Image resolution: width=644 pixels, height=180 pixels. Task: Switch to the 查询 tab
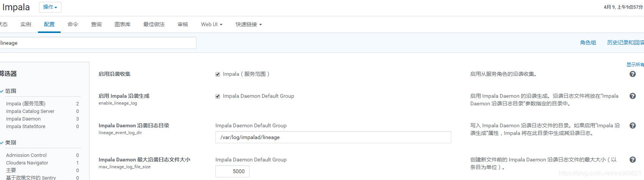pos(96,24)
